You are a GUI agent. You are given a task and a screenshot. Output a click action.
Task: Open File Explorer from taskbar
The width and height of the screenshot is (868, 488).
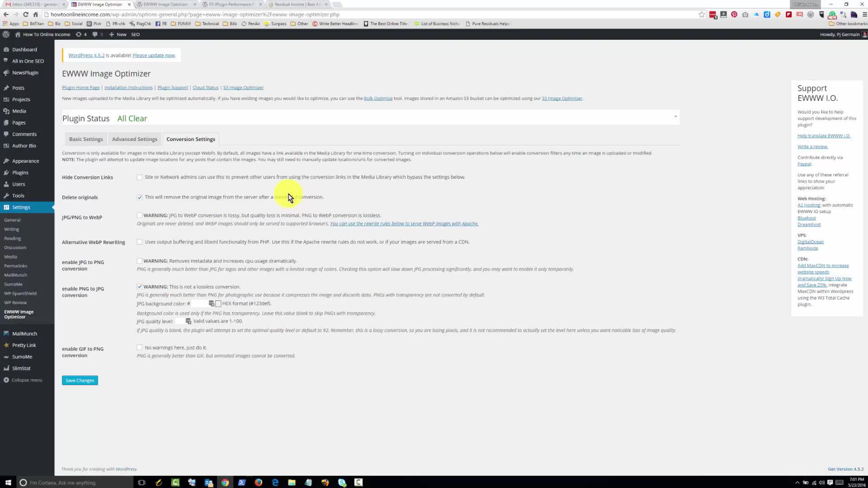pos(292,482)
